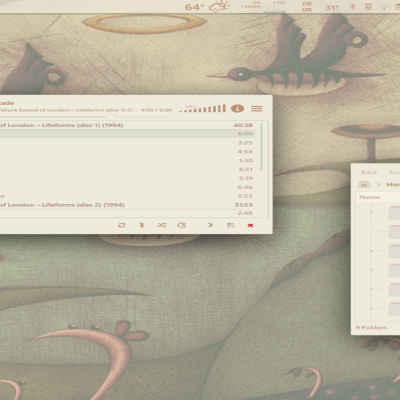Viewport: 400px width, 400px height.
Task: Click the playlist vertical scrollbar
Action: (x=262, y=147)
